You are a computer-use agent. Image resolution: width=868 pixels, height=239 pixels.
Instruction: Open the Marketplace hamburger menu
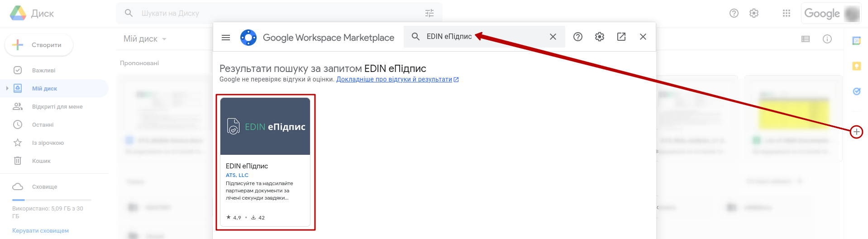point(226,37)
